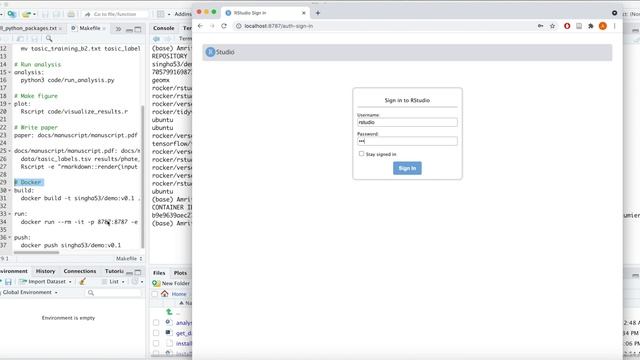The image size is (640, 360).
Task: Minimize the RStudio source editor pane
Action: pyautogui.click(x=129, y=29)
